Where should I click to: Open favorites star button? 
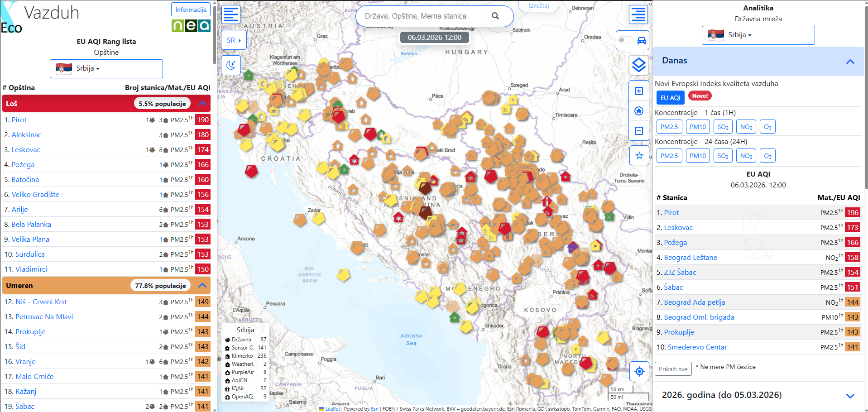pyautogui.click(x=639, y=156)
